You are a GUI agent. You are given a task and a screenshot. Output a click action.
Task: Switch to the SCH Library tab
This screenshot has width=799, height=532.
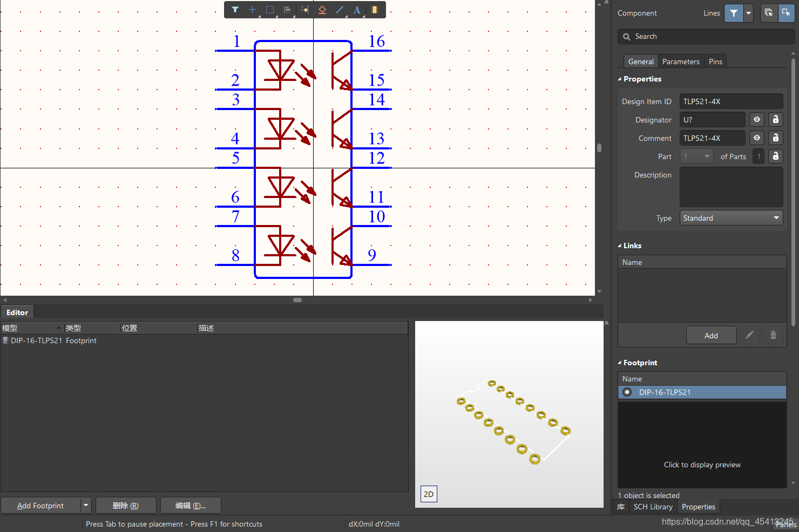653,507
